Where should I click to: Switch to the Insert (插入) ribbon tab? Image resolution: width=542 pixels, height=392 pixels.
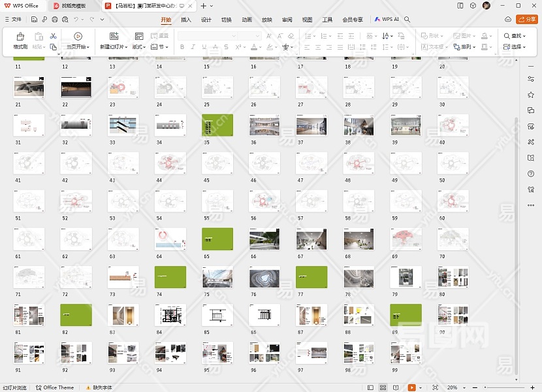pyautogui.click(x=186, y=20)
